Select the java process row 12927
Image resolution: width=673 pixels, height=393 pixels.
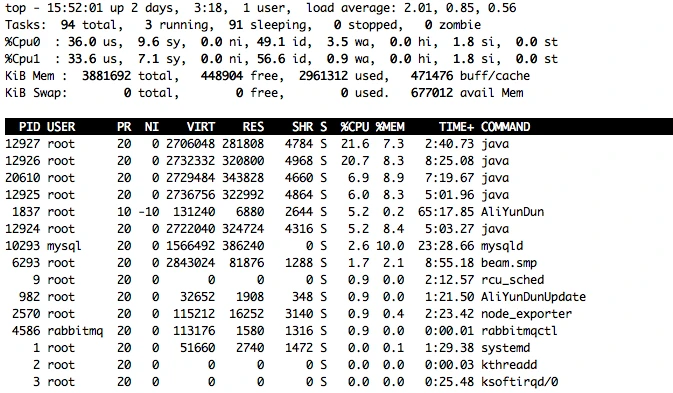tap(257, 144)
